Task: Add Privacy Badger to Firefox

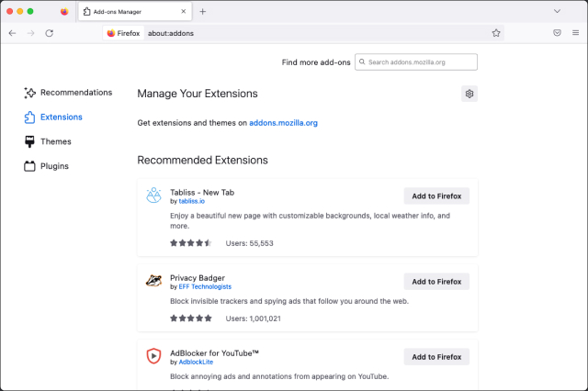Action: tap(436, 282)
